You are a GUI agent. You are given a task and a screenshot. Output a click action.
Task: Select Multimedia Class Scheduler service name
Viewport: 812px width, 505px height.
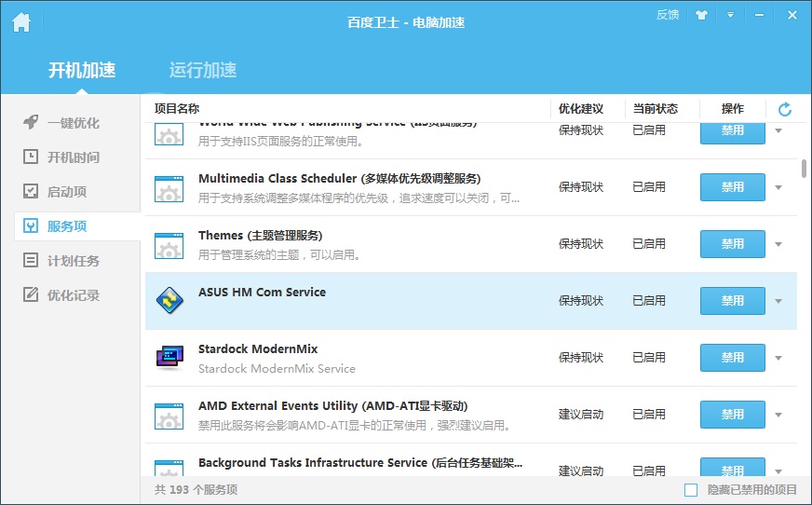point(340,179)
